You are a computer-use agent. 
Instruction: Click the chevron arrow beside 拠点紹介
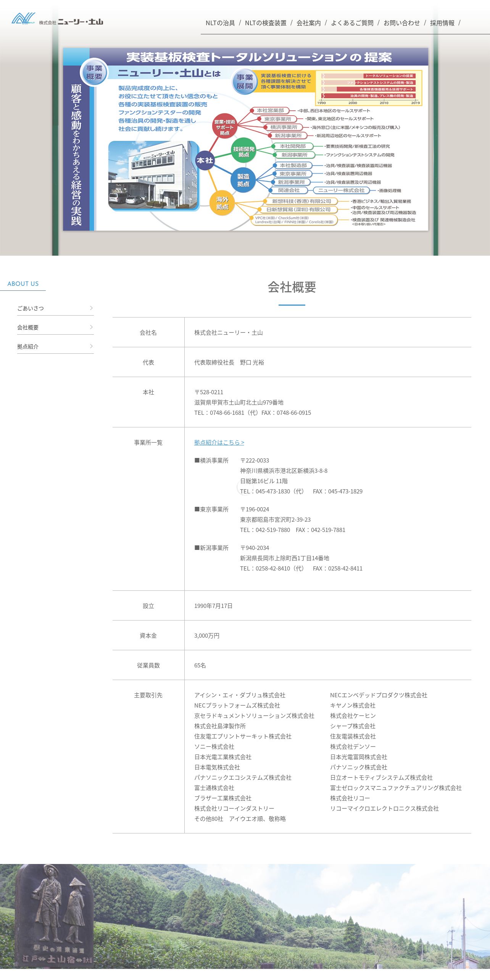tap(91, 346)
